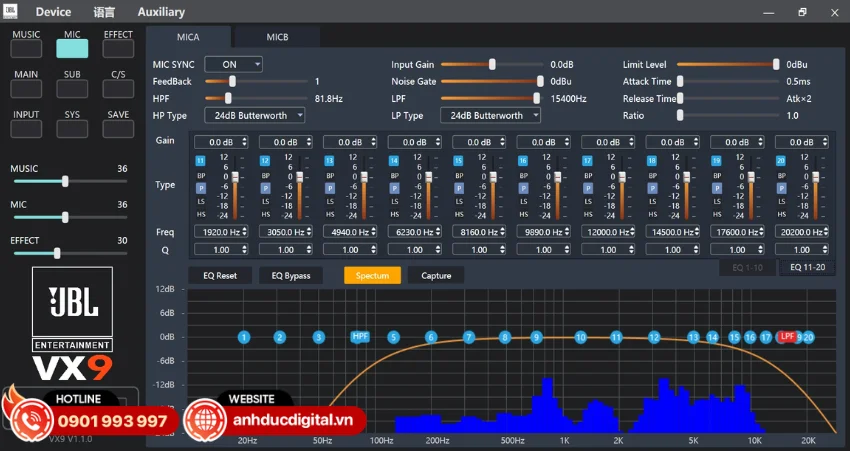
Task: Open the LP Type dropdown
Action: (490, 115)
